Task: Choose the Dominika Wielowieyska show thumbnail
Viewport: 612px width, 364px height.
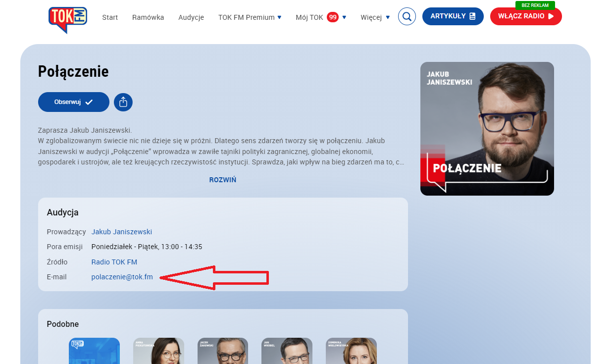Action: click(351, 351)
